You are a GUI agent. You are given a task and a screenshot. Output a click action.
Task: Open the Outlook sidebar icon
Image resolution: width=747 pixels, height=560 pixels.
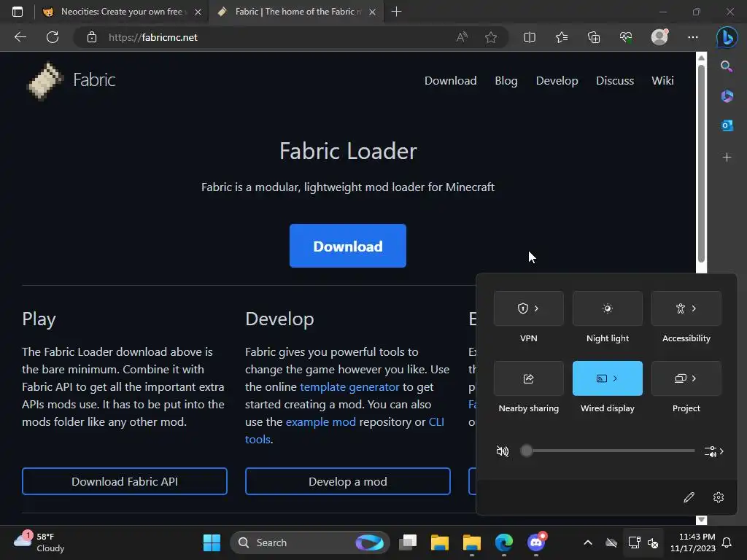pos(727,125)
